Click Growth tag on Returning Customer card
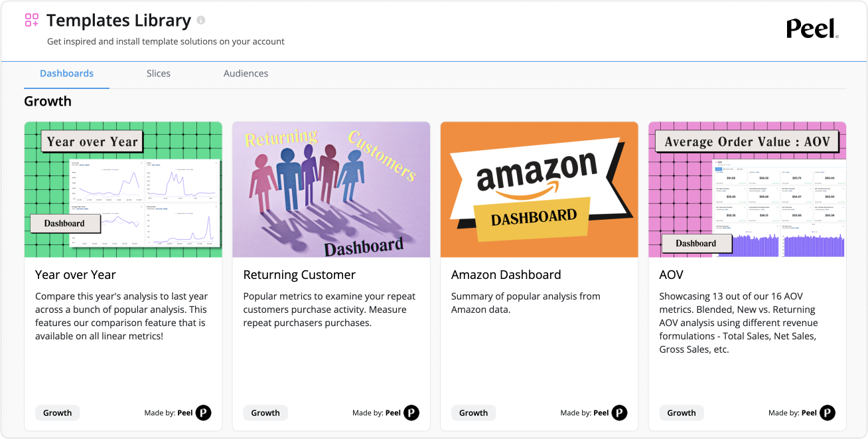 tap(265, 412)
